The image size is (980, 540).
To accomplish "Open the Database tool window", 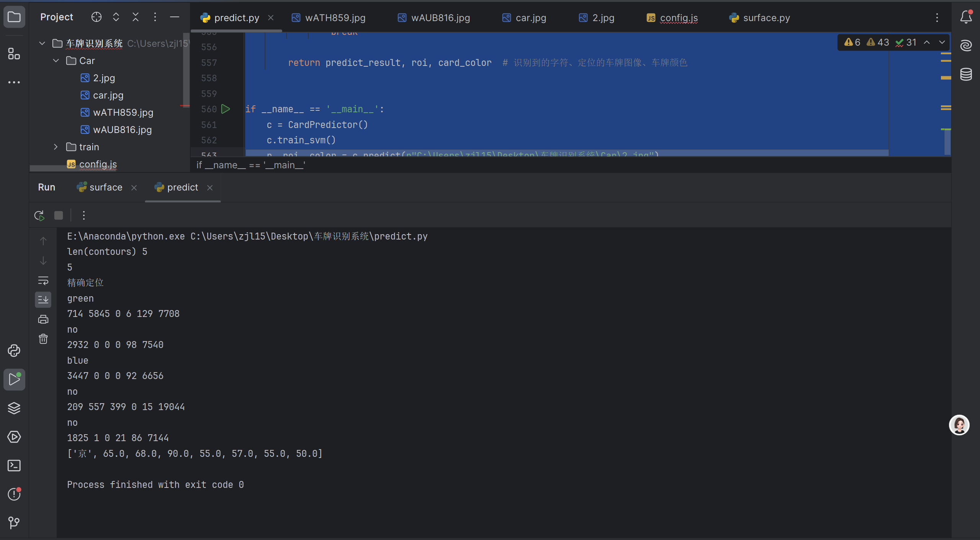I will click(966, 74).
